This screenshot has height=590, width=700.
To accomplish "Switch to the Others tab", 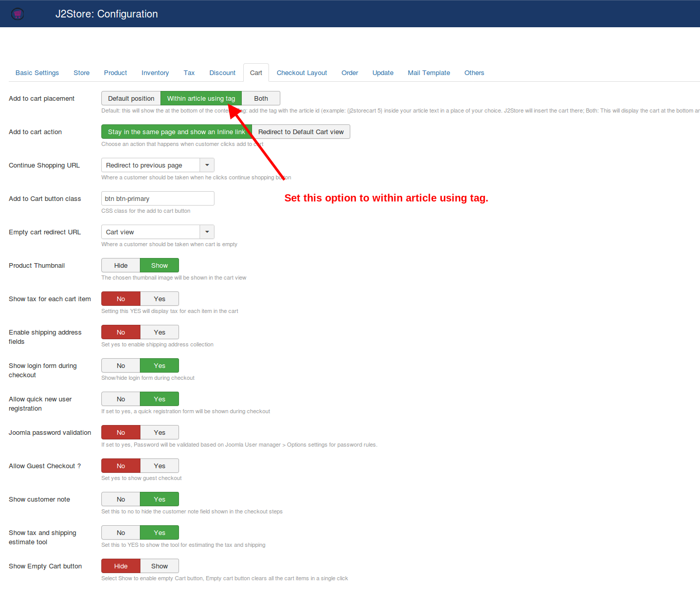I will [x=474, y=73].
